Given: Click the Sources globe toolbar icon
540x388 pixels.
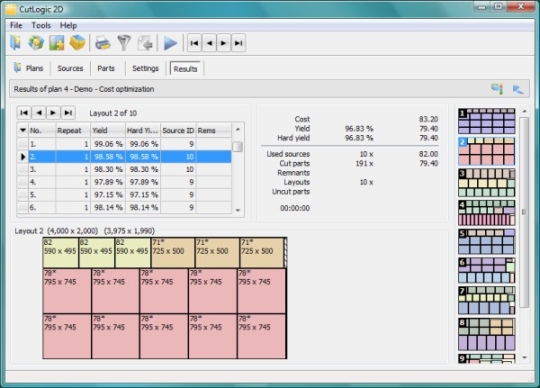Looking at the screenshot, I should coord(36,43).
